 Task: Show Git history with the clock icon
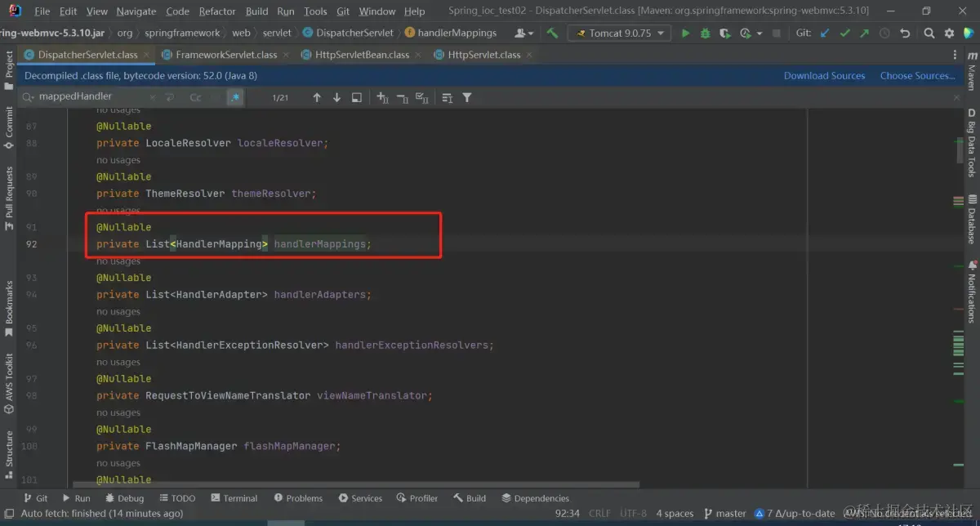[884, 33]
